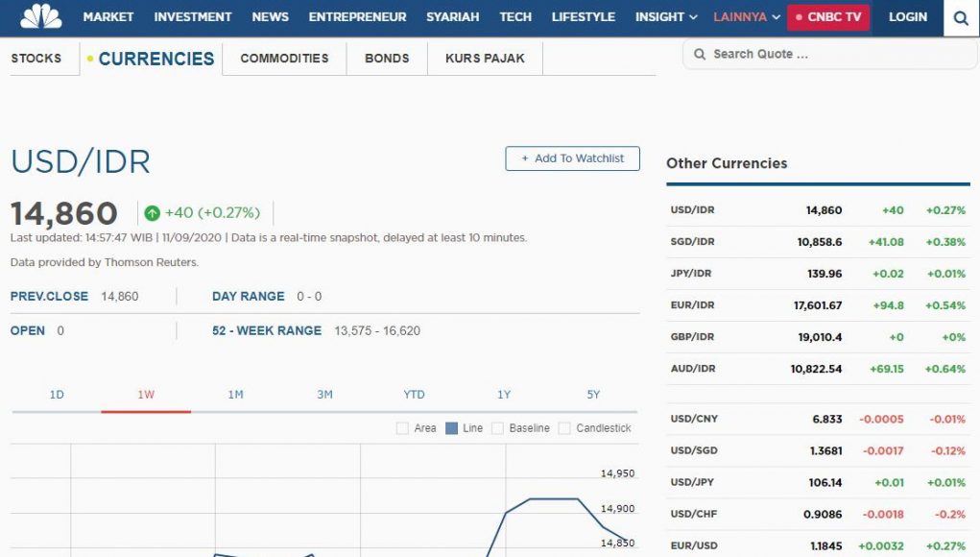Enable the Candlestick chart checkbox

[x=564, y=428]
